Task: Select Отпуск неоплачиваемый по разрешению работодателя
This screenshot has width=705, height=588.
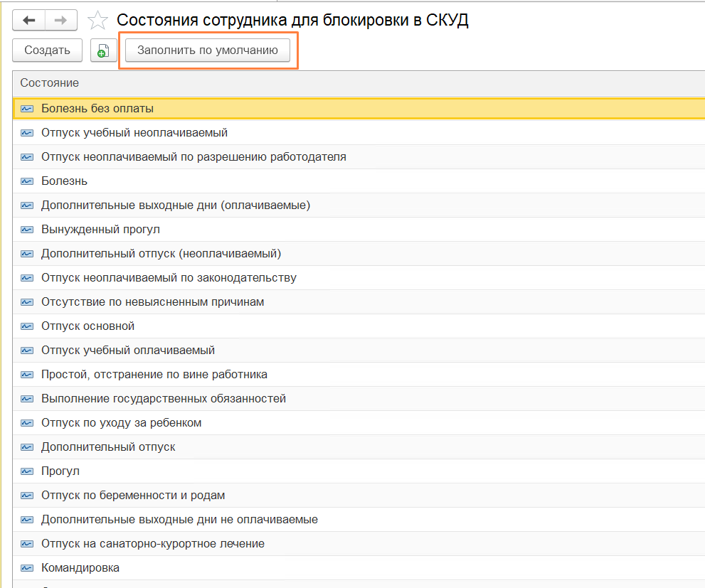Action: [194, 157]
